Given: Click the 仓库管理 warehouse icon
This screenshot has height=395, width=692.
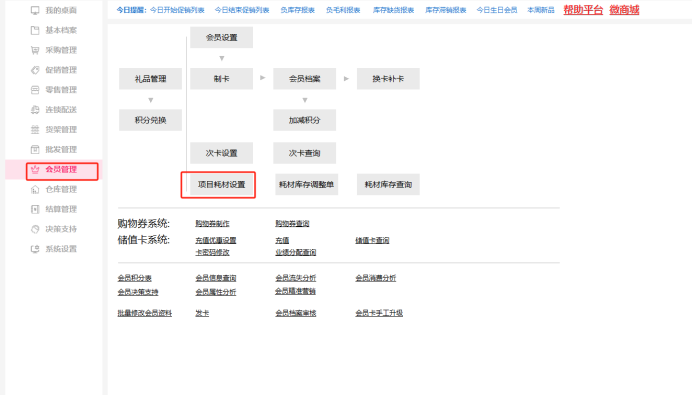Looking at the screenshot, I should point(35,189).
